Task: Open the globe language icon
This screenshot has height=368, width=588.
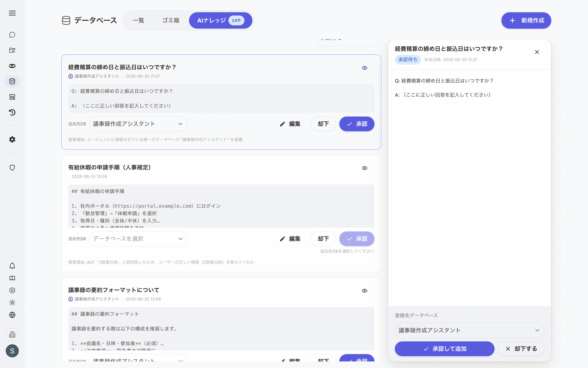Action: [12, 315]
